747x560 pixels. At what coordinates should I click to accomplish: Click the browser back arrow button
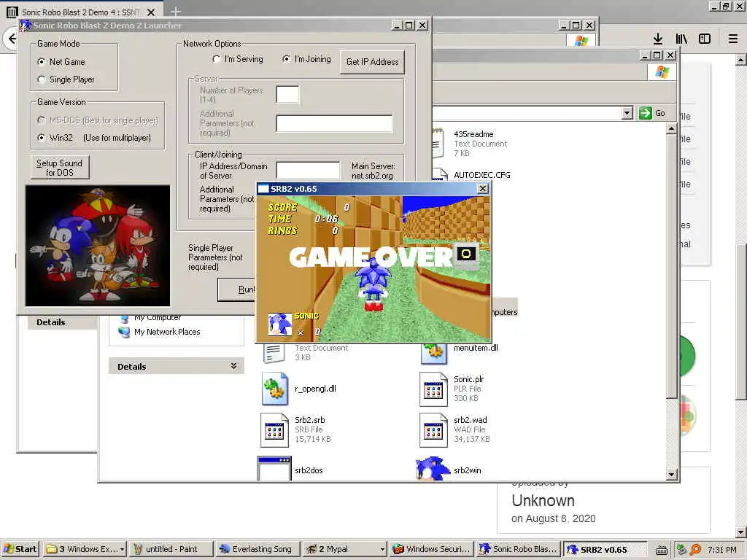10,38
